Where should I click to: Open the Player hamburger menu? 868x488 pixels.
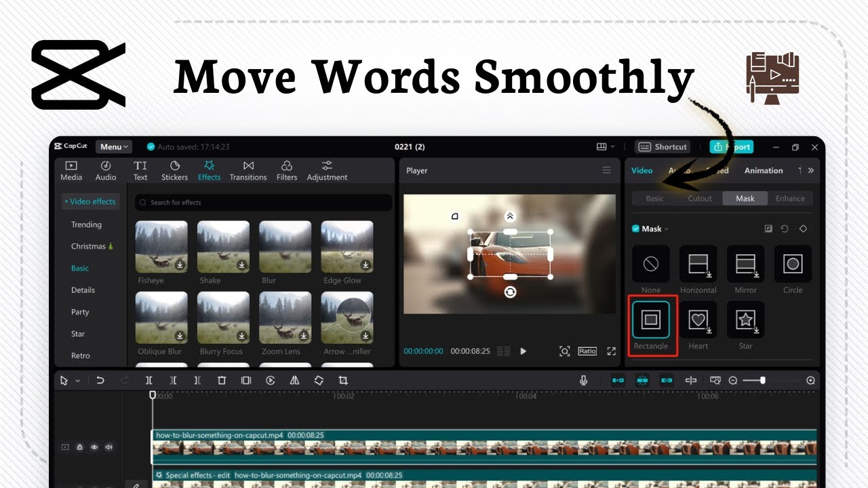tap(607, 170)
